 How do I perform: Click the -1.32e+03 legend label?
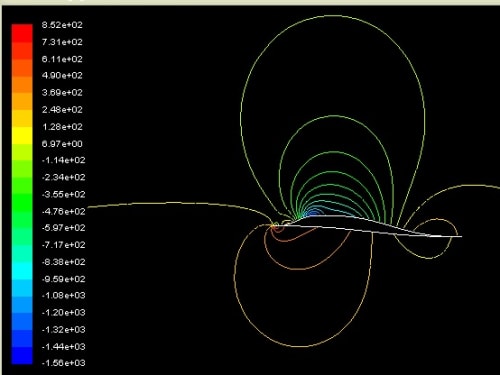coord(63,330)
